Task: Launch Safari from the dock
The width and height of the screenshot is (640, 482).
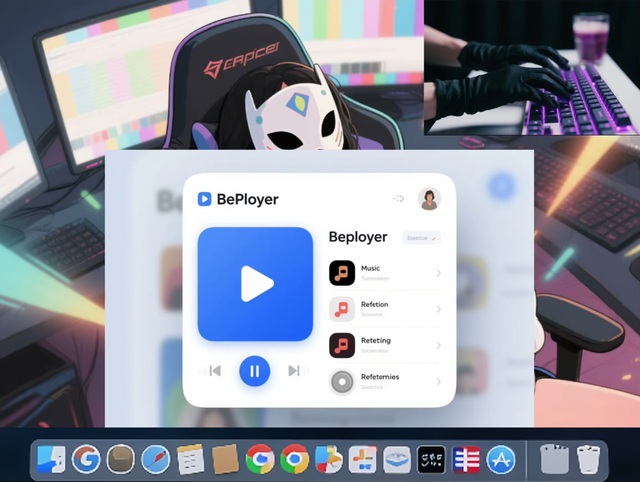Action: coord(155,459)
